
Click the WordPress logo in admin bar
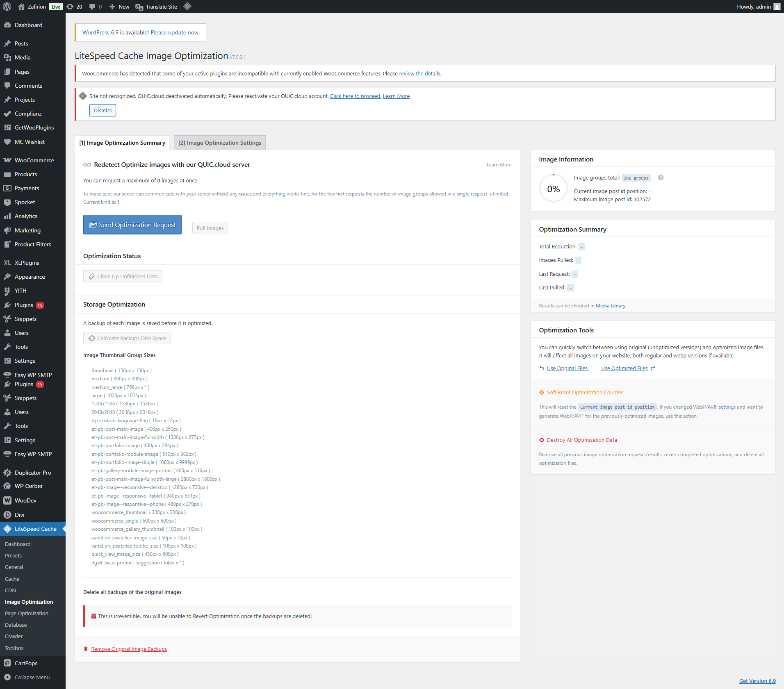click(7, 7)
